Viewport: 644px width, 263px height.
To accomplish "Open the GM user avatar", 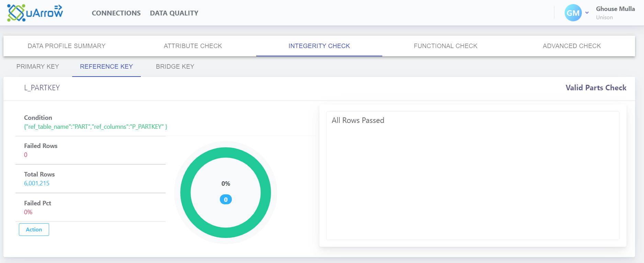I will coord(573,13).
